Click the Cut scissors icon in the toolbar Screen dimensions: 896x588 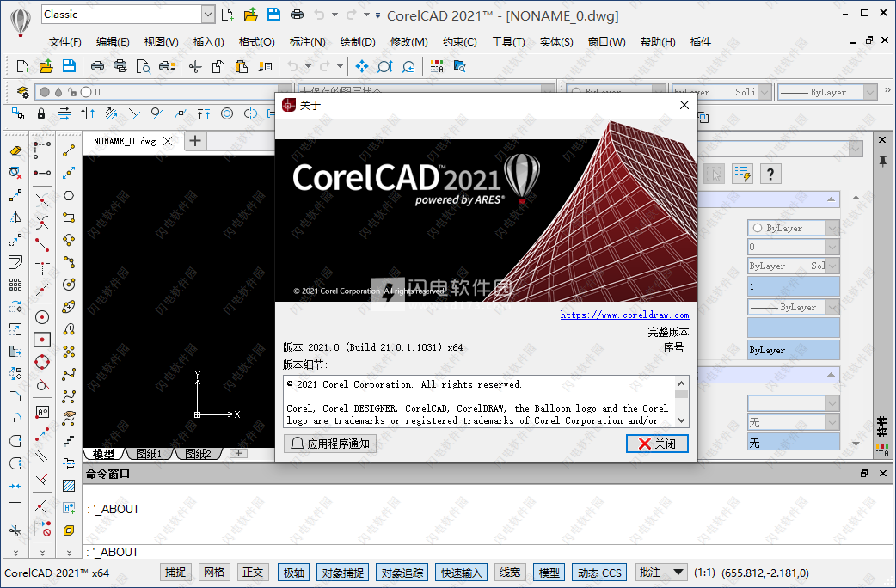tap(195, 66)
